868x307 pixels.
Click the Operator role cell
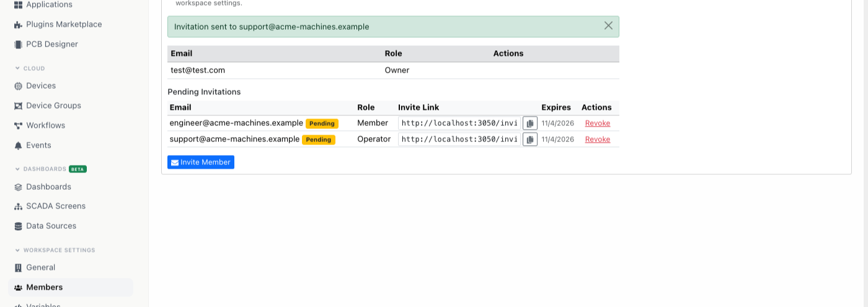pos(374,139)
